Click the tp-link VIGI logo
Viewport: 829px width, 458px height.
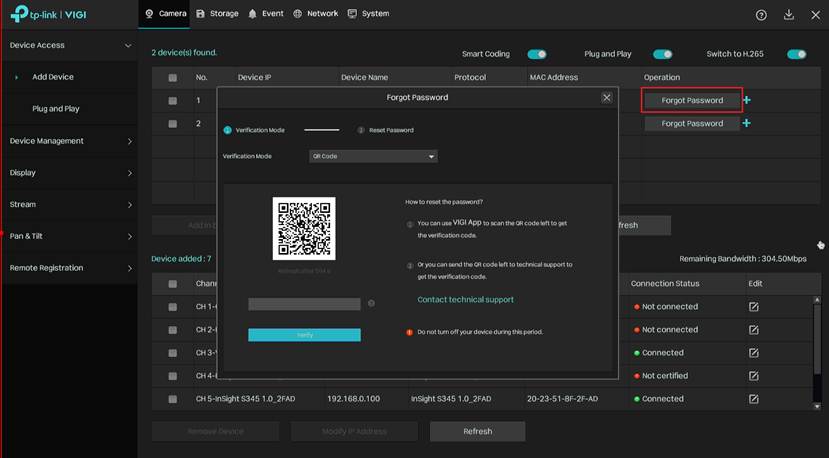click(x=48, y=14)
